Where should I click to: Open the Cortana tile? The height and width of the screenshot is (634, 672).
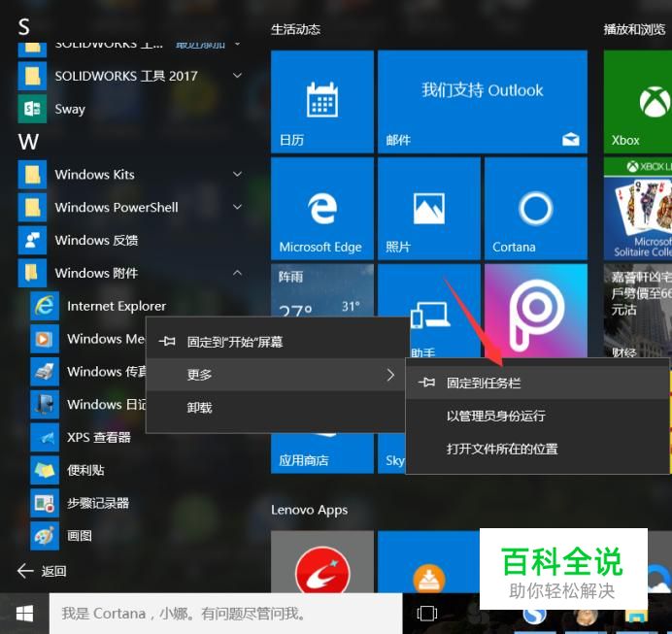click(x=536, y=209)
